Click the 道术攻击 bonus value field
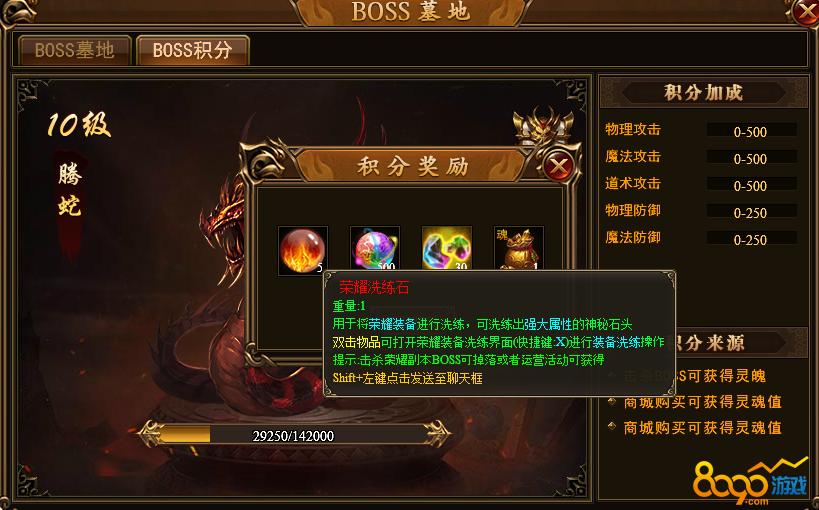The image size is (819, 510). (x=752, y=185)
